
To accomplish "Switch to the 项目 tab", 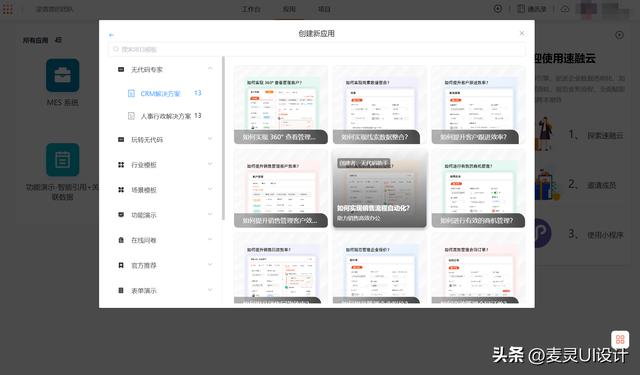I will pos(324,9).
